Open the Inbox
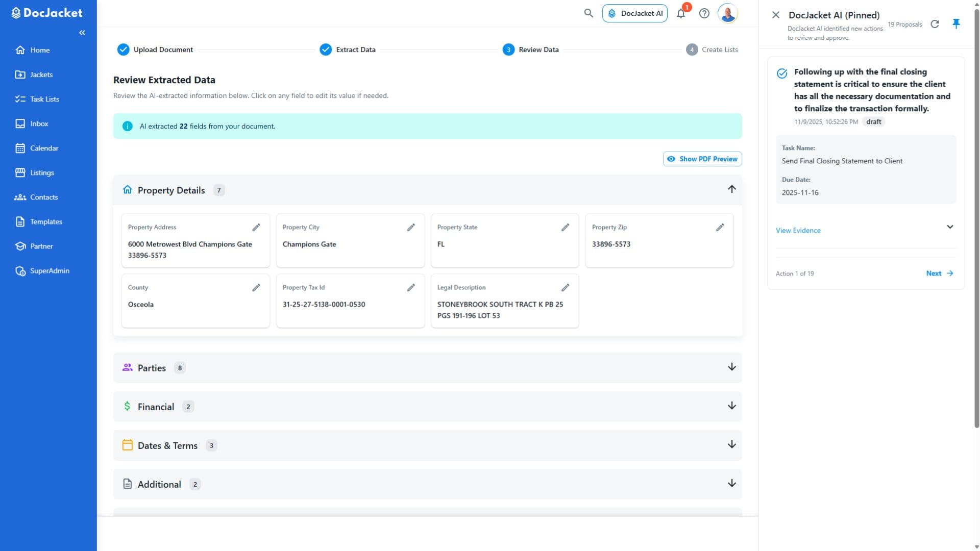Screen dimensions: 980x551 click(x=39, y=123)
